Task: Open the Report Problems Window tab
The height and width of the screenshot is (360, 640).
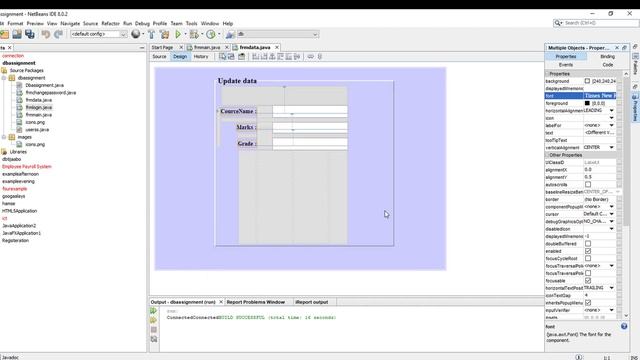Action: click(x=256, y=302)
